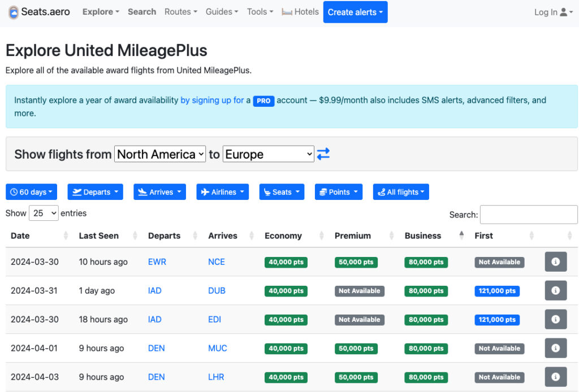Open info details for the IAD to DUB flight
This screenshot has height=392, width=579.
(x=555, y=290)
